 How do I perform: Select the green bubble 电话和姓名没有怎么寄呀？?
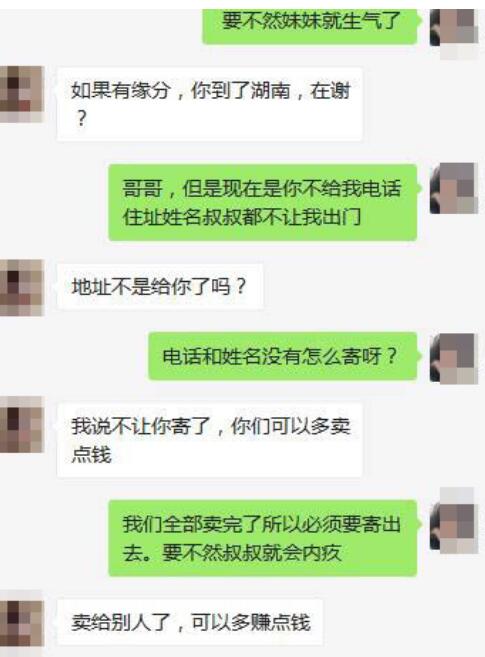[283, 357]
